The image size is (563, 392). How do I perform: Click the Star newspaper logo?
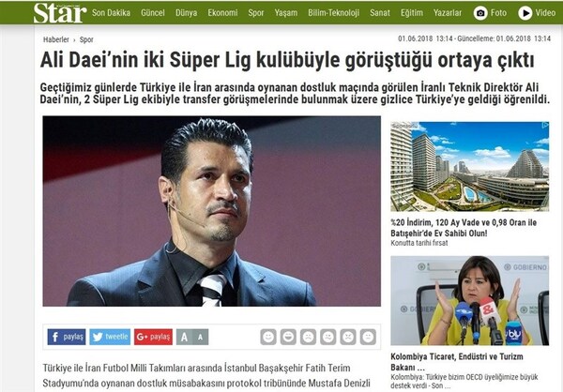[x=60, y=13]
